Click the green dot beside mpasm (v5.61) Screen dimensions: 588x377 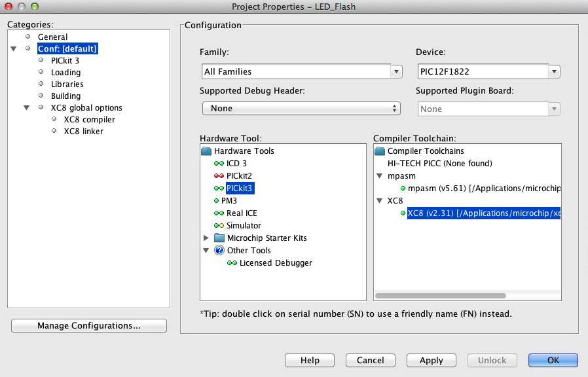(403, 188)
